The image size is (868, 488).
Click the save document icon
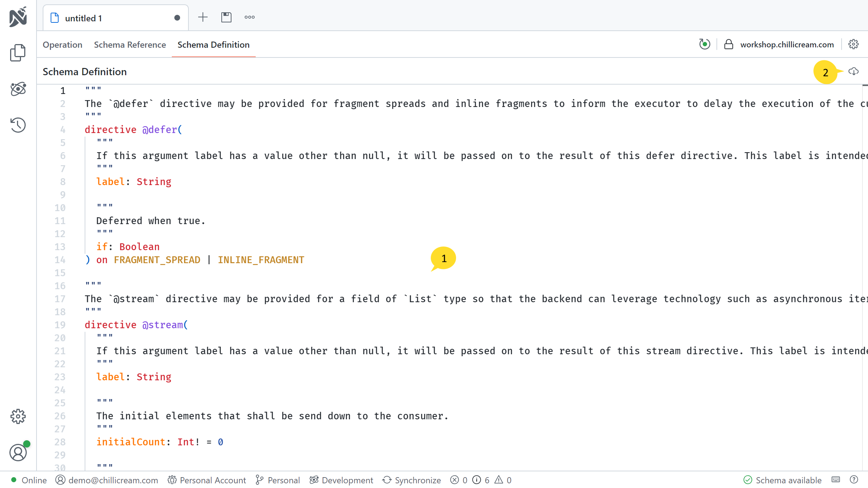[x=226, y=17]
